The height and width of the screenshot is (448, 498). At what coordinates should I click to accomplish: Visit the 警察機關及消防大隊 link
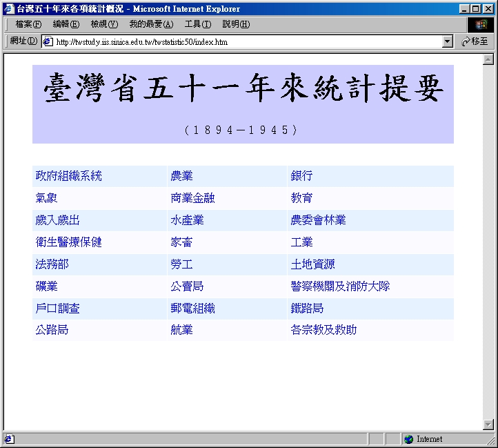340,286
